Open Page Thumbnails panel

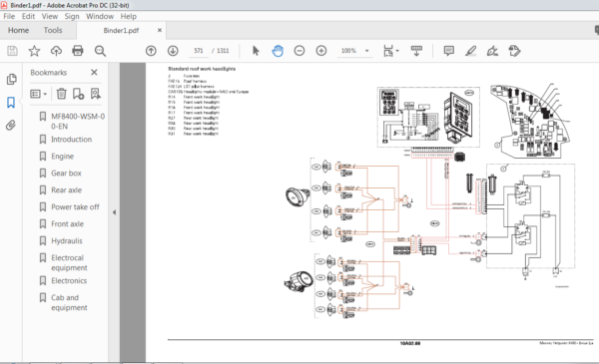(11, 79)
